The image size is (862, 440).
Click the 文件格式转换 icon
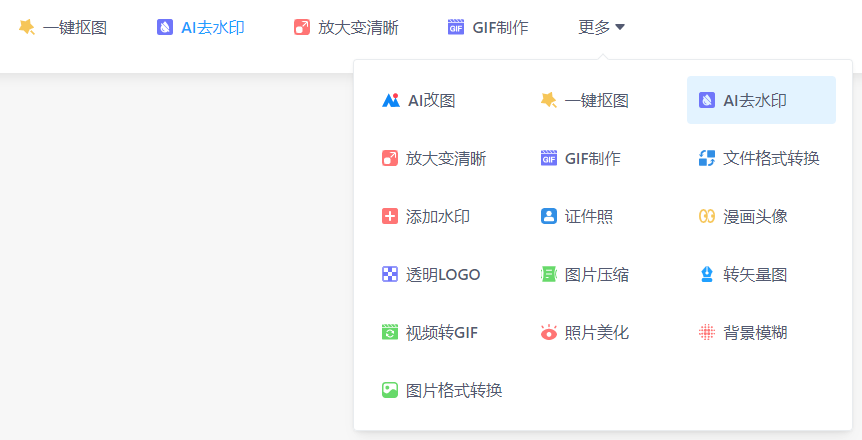(707, 158)
